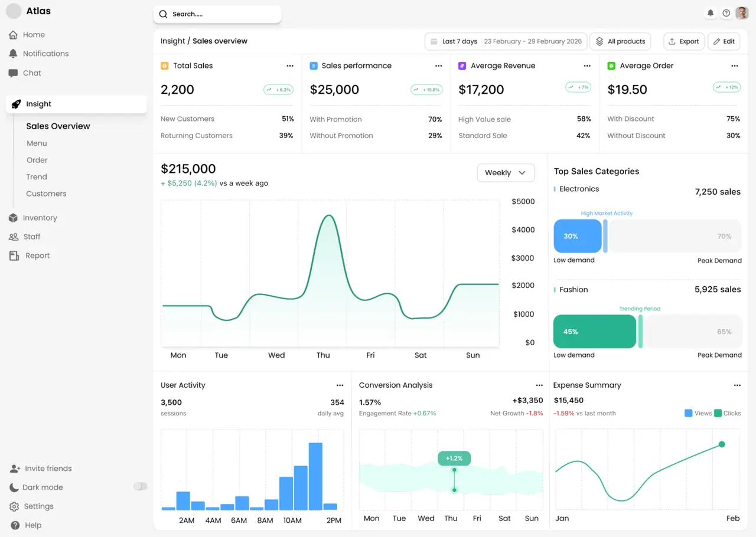The width and height of the screenshot is (756, 537).
Task: Click the Staff people icon
Action: [x=13, y=237]
